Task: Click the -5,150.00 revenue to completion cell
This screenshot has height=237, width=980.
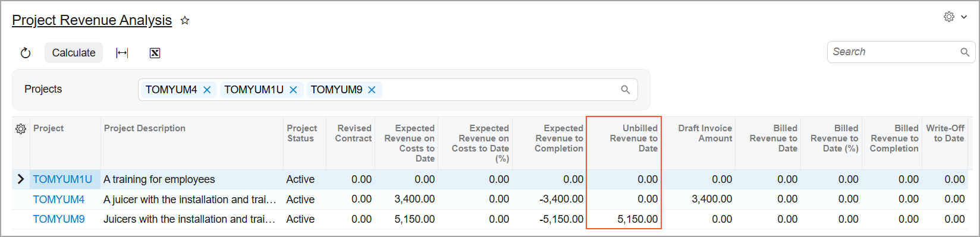Action: click(x=549, y=219)
